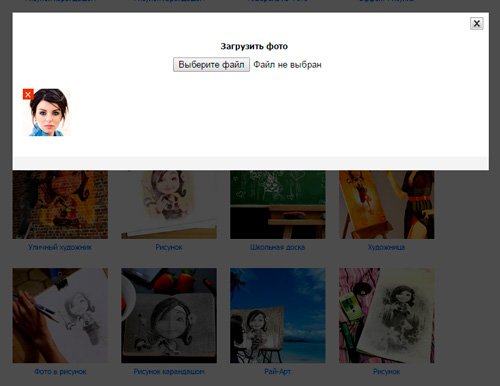Screen dimensions: 500x386
Task: Choose the brick wall street artist thumbnail
Action: point(60,204)
